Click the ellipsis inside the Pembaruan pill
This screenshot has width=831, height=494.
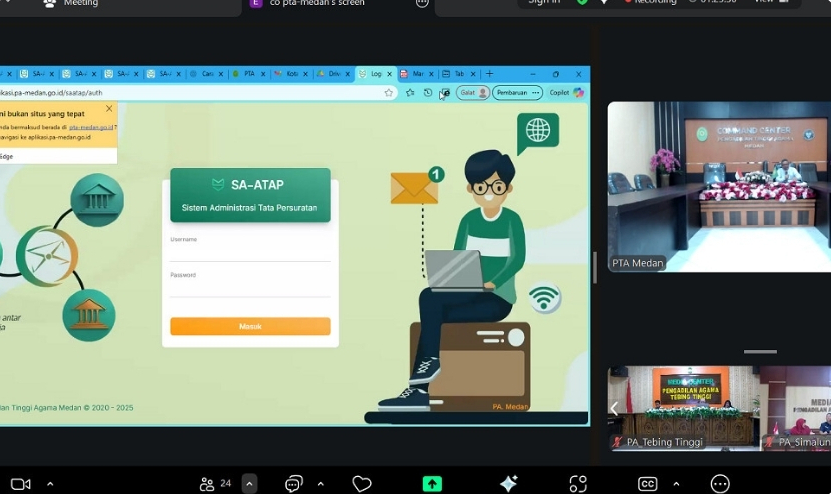pos(535,93)
